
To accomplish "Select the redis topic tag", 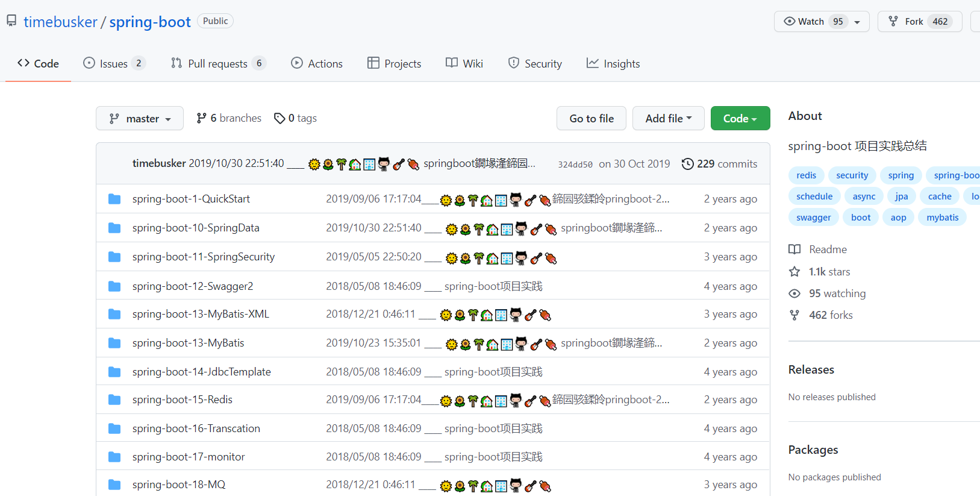I will 806,175.
